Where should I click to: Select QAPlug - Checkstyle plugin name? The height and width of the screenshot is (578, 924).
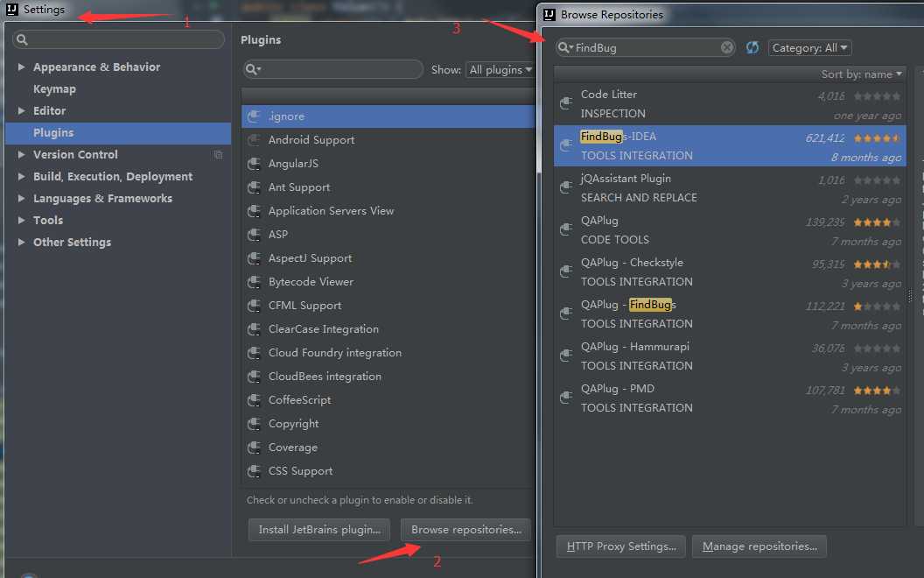pos(632,263)
